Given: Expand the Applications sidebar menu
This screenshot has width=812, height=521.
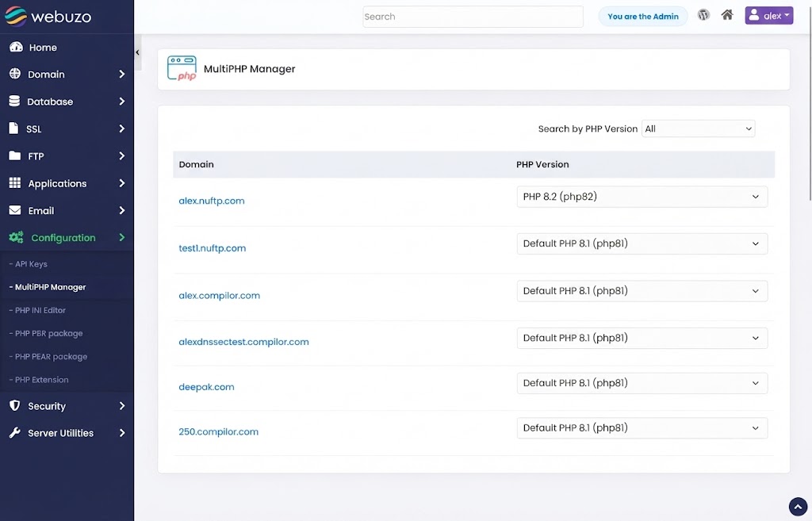Looking at the screenshot, I should (x=67, y=183).
